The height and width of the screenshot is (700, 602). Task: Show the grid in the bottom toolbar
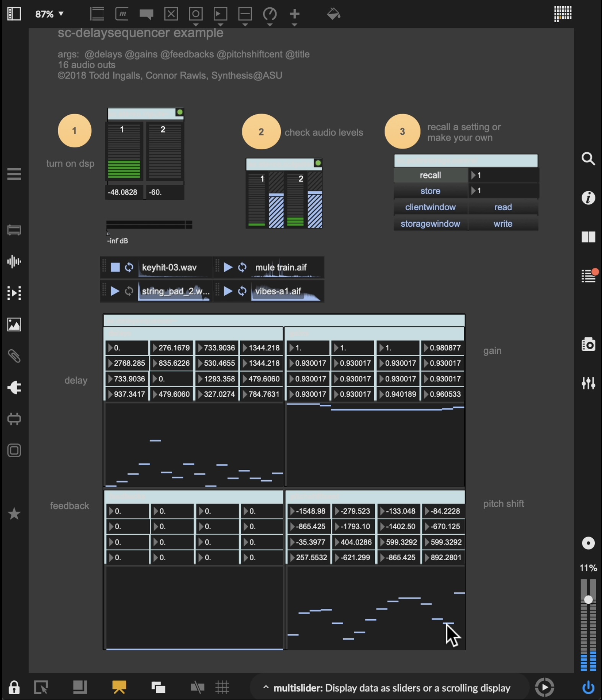coord(222,688)
